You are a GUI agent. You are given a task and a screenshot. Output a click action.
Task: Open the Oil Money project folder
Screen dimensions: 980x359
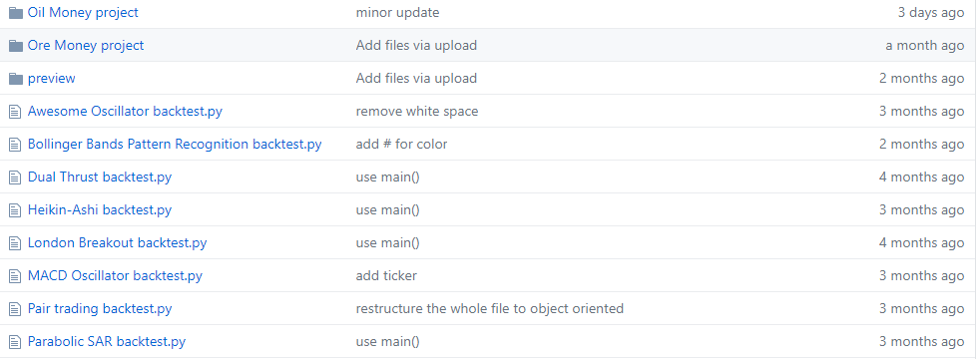pos(83,13)
